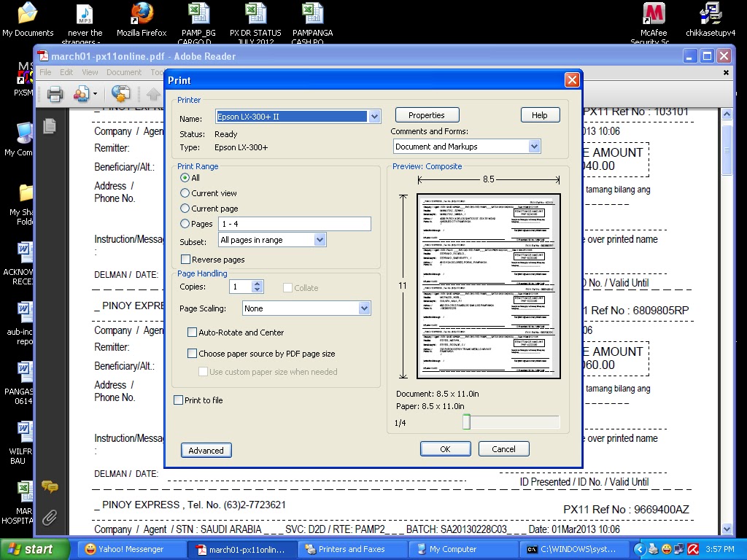Open the collaborate icon dropdown arrow in toolbar
Image resolution: width=747 pixels, height=560 pixels.
[x=95, y=94]
